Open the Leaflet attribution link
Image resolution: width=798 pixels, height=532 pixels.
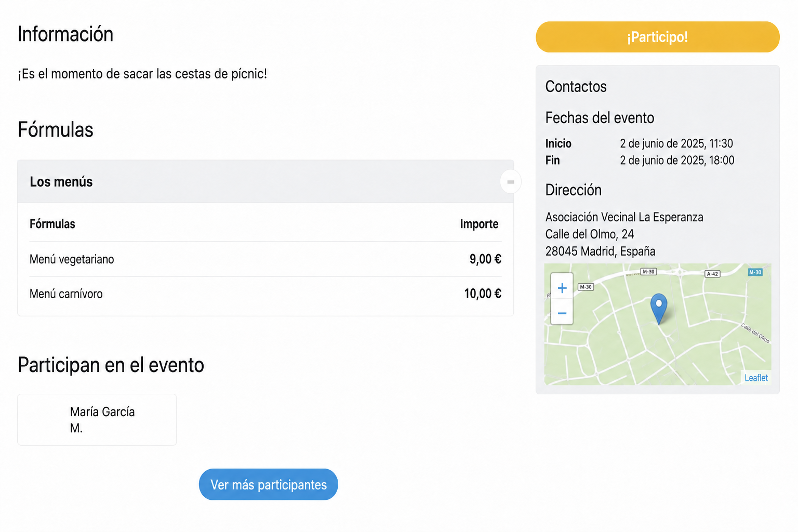[756, 378]
